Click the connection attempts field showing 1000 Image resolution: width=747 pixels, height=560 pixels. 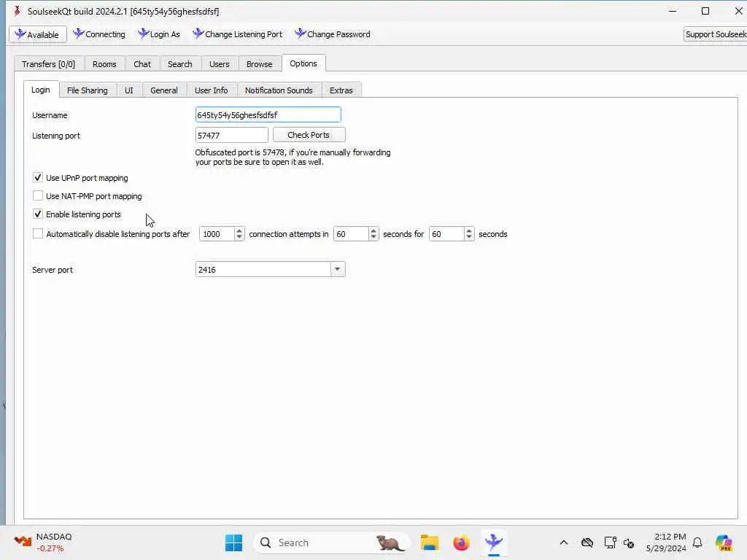[x=217, y=234]
